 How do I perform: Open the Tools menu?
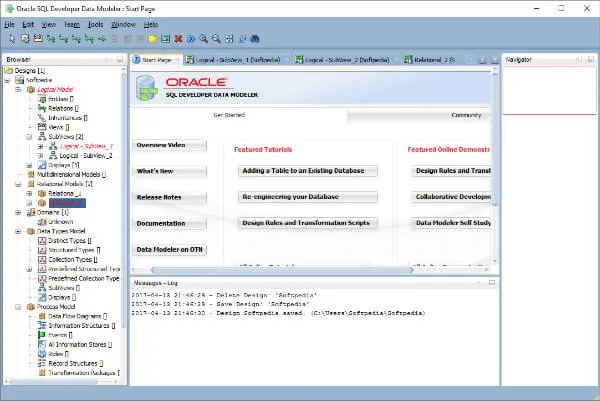pos(95,24)
